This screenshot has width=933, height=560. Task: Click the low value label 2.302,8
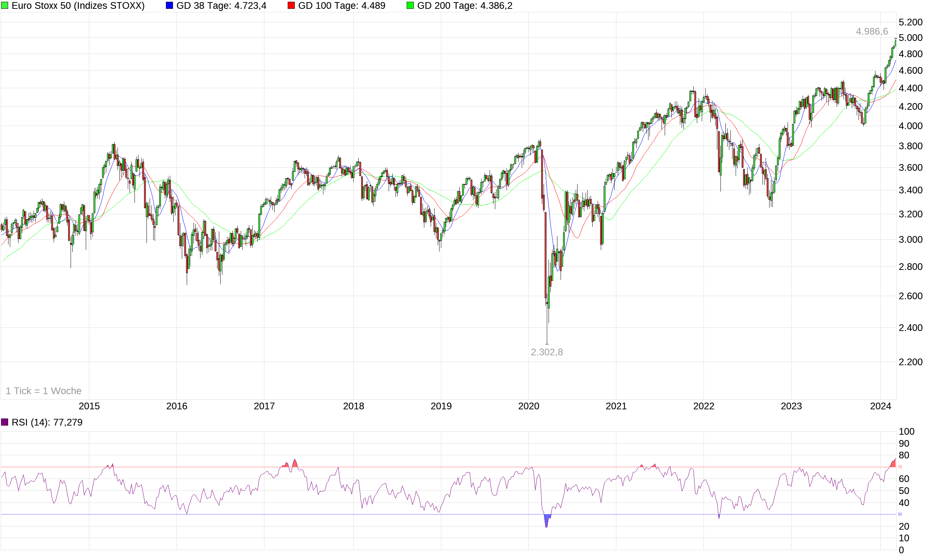coord(546,352)
